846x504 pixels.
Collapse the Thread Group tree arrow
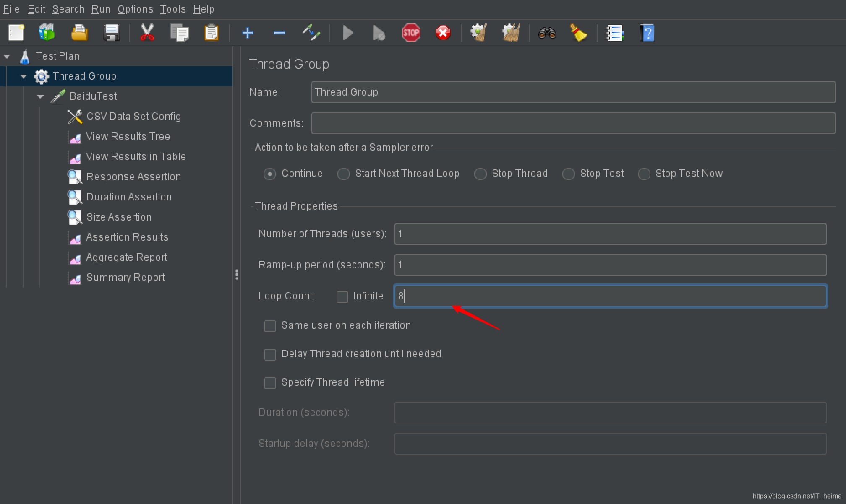(23, 76)
